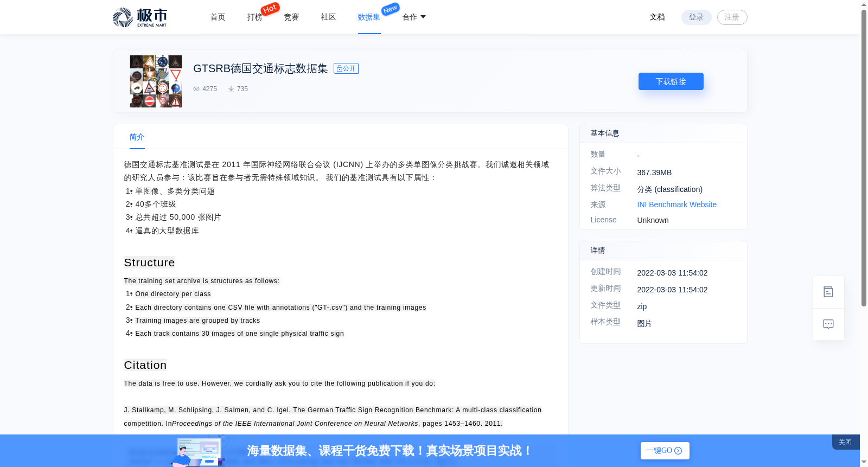The height and width of the screenshot is (467, 868).
Task: Click the 基本信息 panel header
Action: point(663,133)
